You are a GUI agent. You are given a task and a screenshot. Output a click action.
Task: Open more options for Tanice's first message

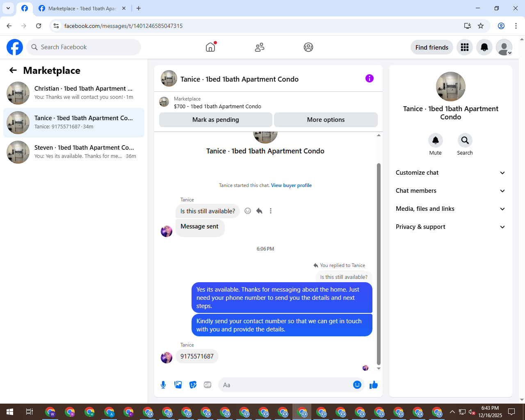click(271, 211)
